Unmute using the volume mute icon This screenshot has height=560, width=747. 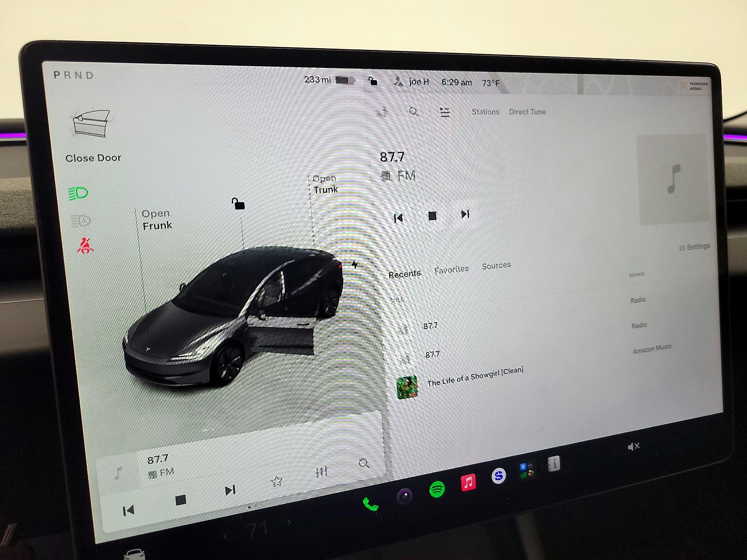pyautogui.click(x=633, y=446)
